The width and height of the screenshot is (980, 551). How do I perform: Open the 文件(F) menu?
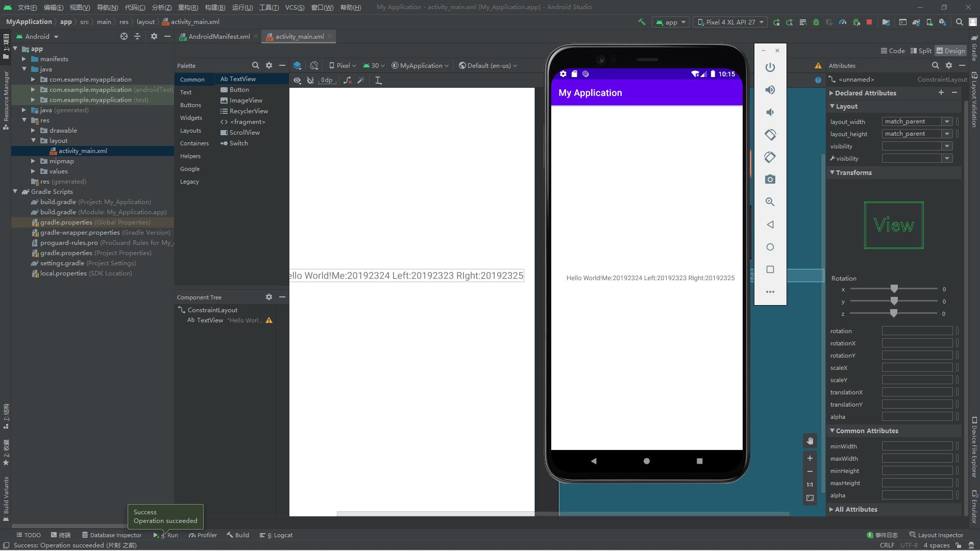(x=27, y=7)
